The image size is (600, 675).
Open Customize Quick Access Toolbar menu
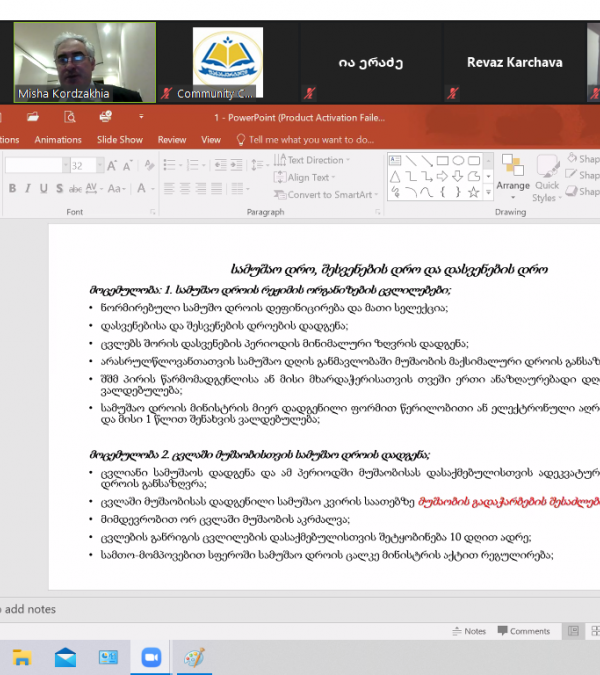point(141,117)
